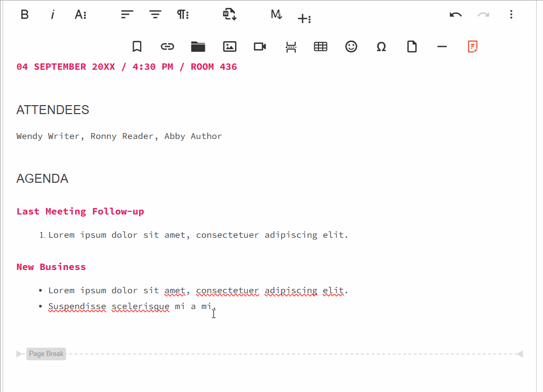Toggle italic formatting
This screenshot has width=543, height=392.
tap(52, 15)
